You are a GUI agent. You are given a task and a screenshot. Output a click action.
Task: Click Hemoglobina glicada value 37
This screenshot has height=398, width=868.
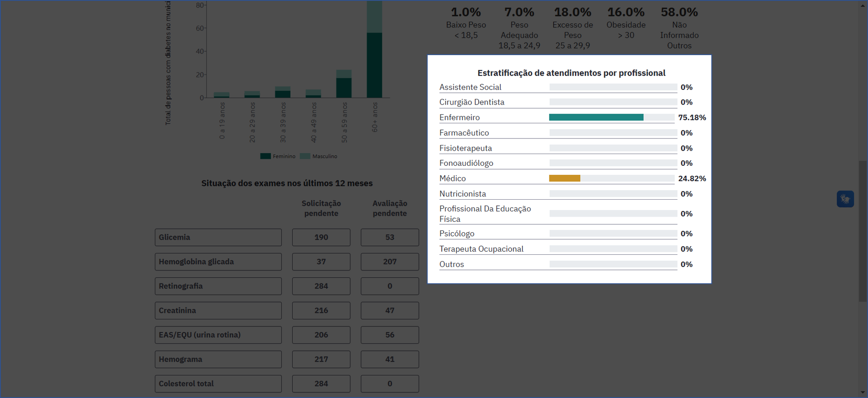[x=321, y=262]
